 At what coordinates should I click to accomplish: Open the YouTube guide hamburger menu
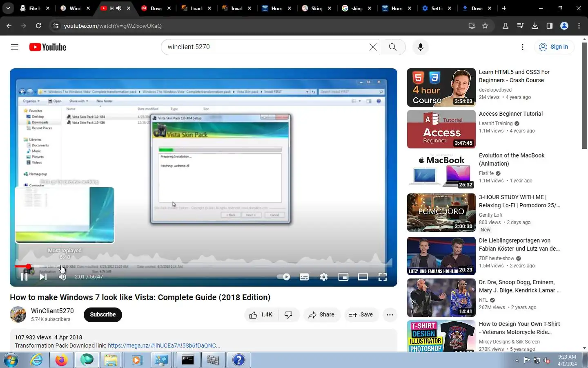point(15,47)
